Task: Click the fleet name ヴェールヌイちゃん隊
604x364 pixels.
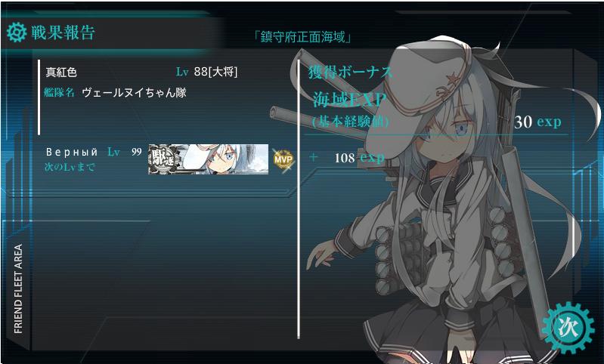Action: point(134,93)
